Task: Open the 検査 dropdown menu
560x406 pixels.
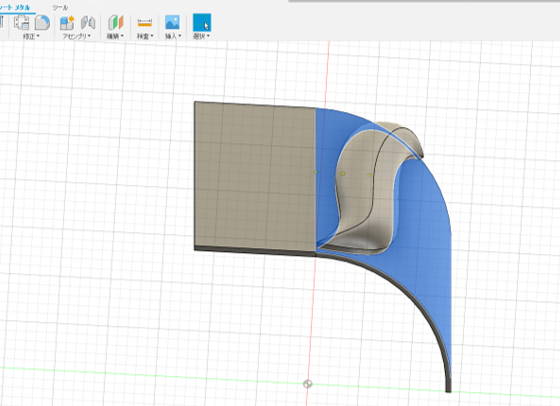Action: (x=145, y=36)
